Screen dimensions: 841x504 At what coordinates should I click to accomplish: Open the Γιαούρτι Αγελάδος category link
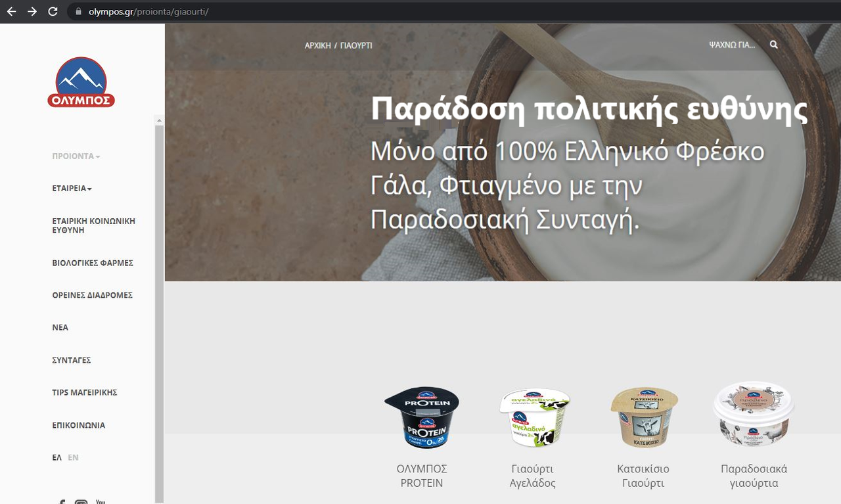point(533,476)
